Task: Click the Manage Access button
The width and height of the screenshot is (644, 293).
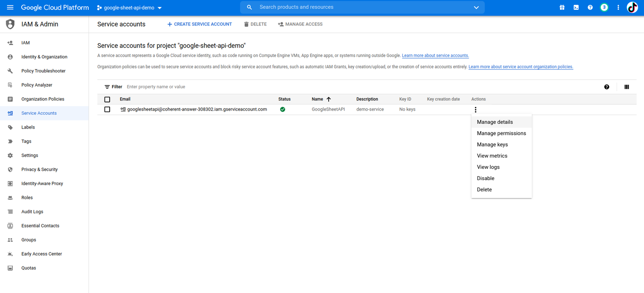Action: [300, 24]
